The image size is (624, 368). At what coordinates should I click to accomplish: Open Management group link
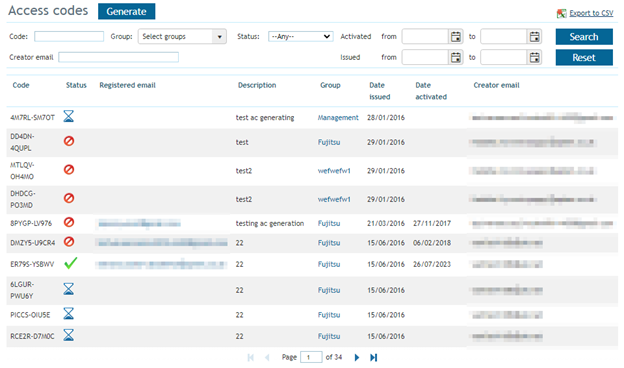(338, 118)
